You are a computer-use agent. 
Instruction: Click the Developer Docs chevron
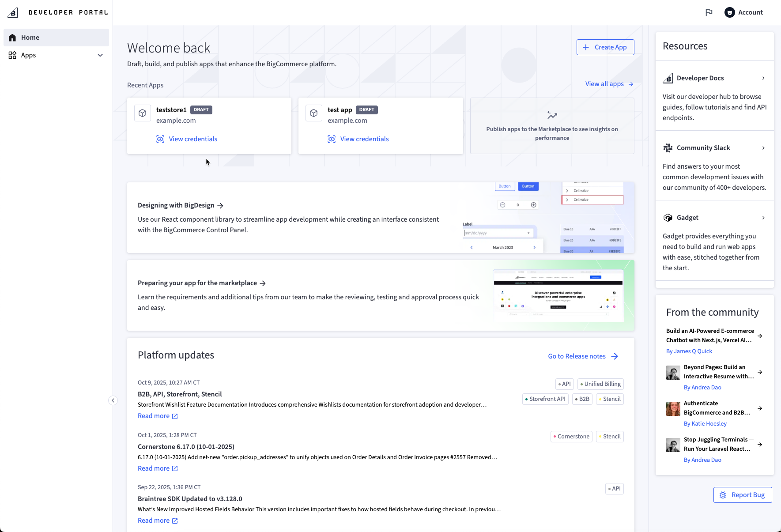click(x=763, y=78)
